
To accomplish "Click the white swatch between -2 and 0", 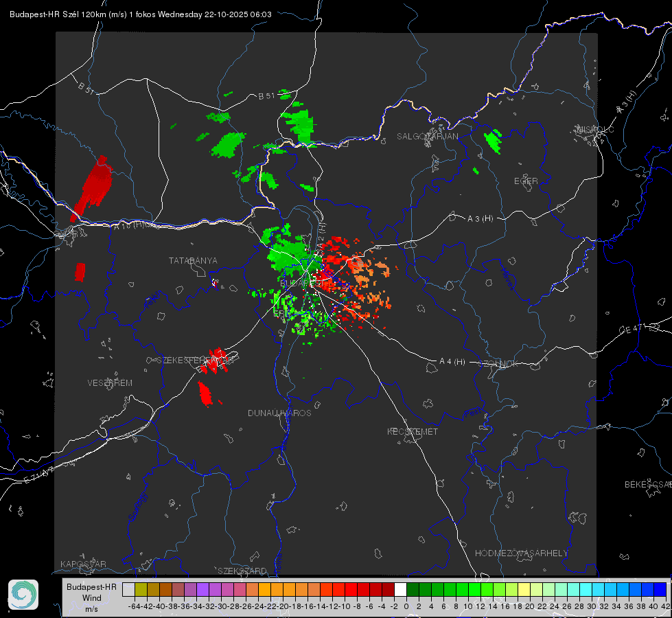I will [x=400, y=589].
